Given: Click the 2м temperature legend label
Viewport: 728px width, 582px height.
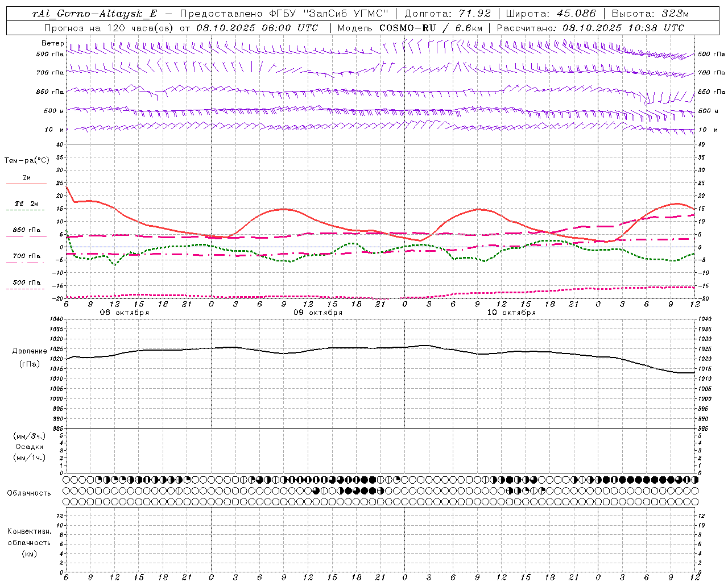Looking at the screenshot, I should tap(27, 178).
